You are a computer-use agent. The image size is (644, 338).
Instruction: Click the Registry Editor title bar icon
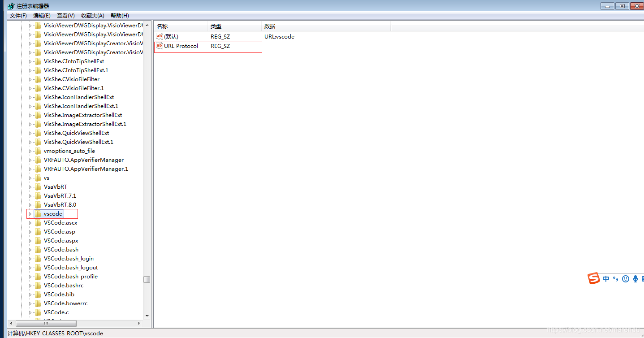click(11, 6)
